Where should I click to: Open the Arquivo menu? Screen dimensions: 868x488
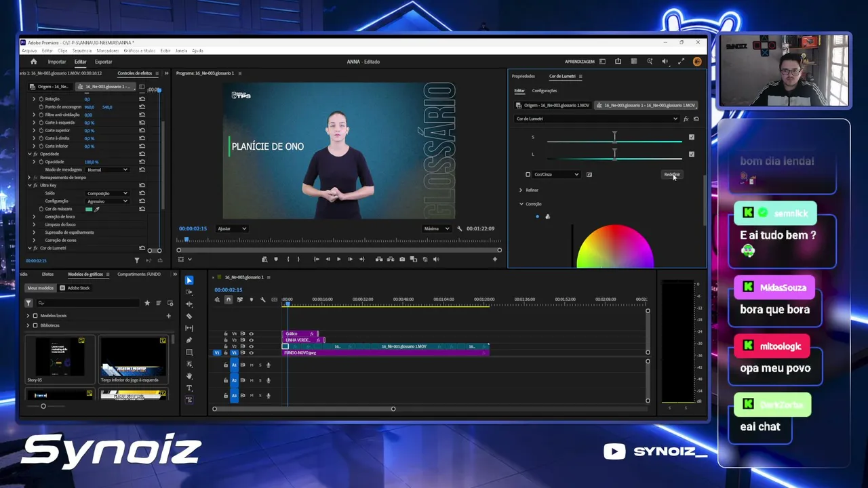29,51
